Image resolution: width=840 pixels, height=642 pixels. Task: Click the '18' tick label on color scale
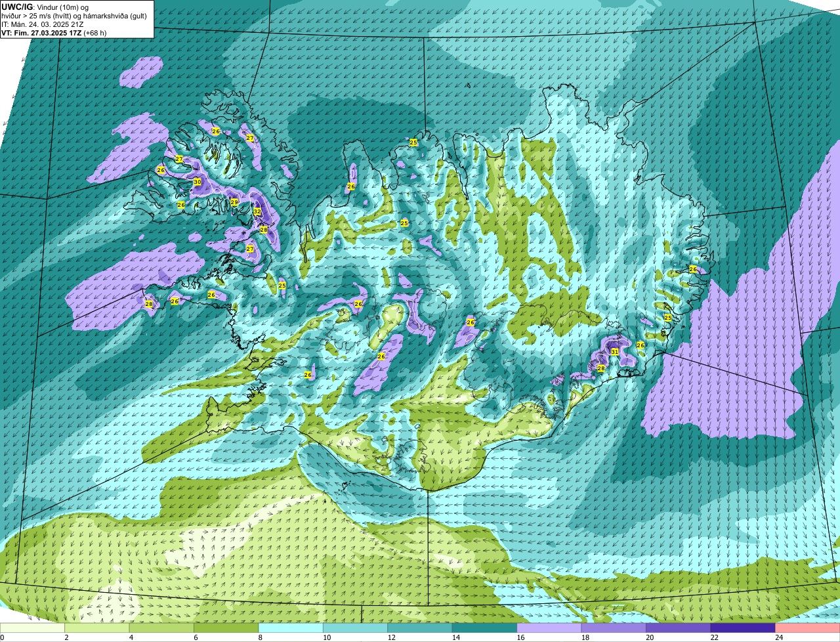coord(585,637)
